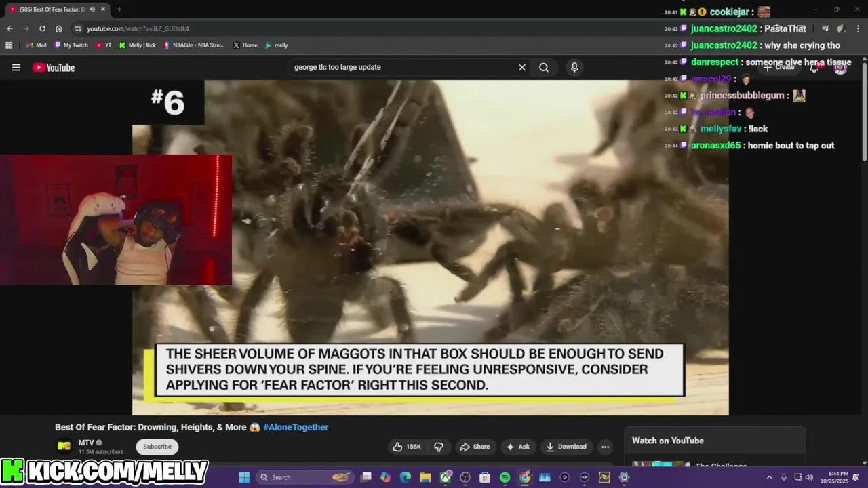This screenshot has width=868, height=488.
Task: Open browser media control icon
Action: pyautogui.click(x=825, y=28)
